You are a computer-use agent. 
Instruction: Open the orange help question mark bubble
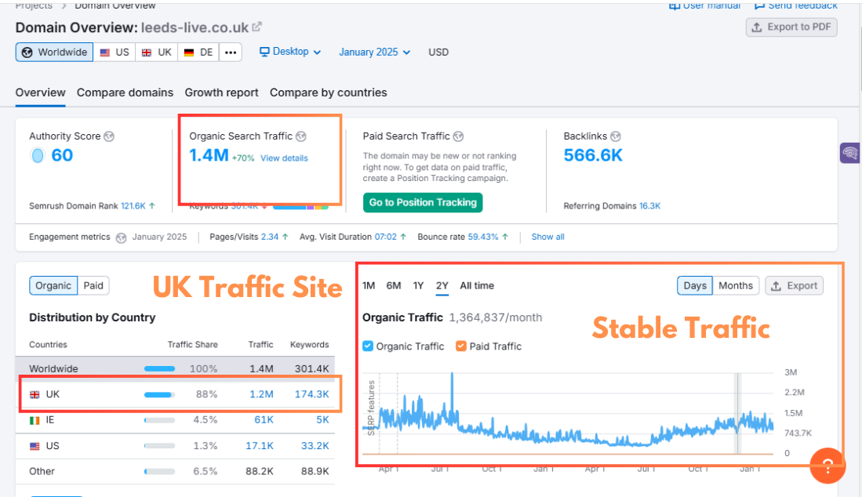click(x=827, y=465)
